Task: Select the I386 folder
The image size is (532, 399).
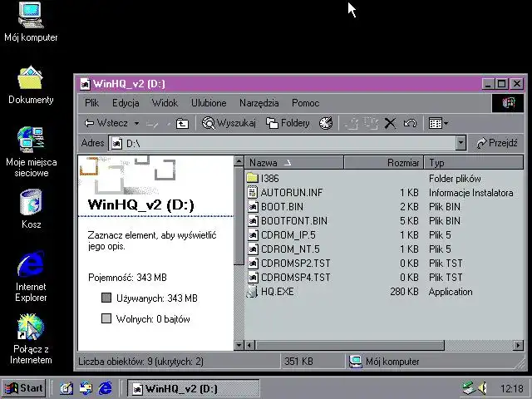Action: [x=264, y=178]
